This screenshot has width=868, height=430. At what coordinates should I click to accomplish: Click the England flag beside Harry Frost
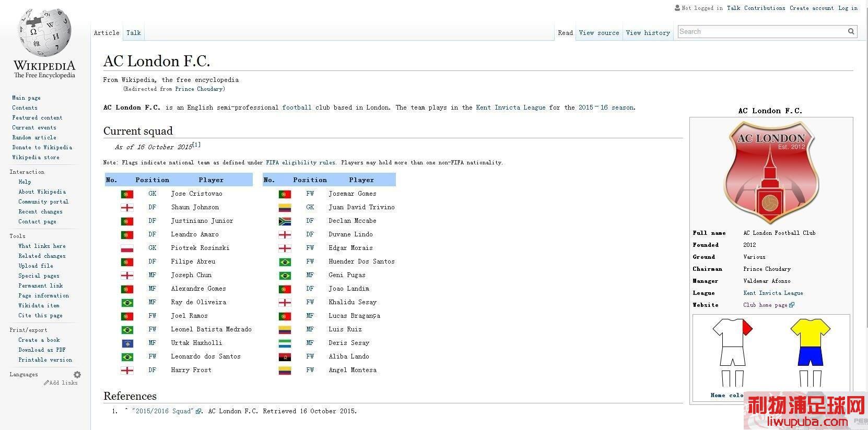point(127,371)
